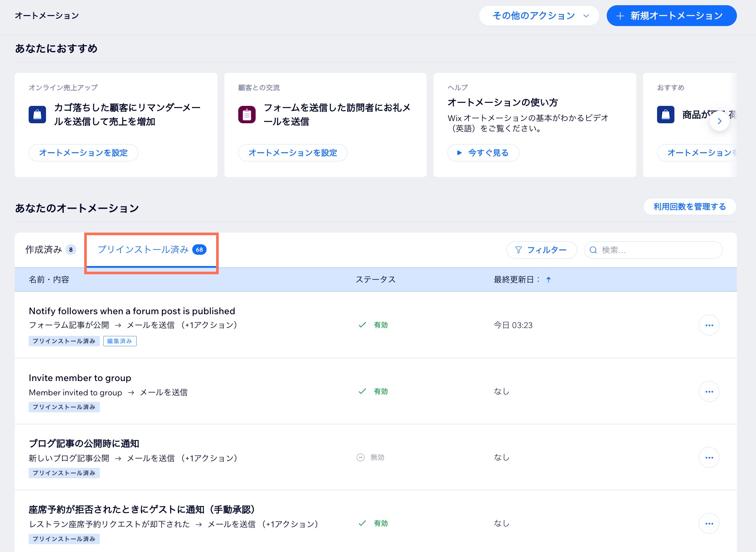Click the magnifier icon in search box
The height and width of the screenshot is (552, 756).
pyautogui.click(x=593, y=250)
